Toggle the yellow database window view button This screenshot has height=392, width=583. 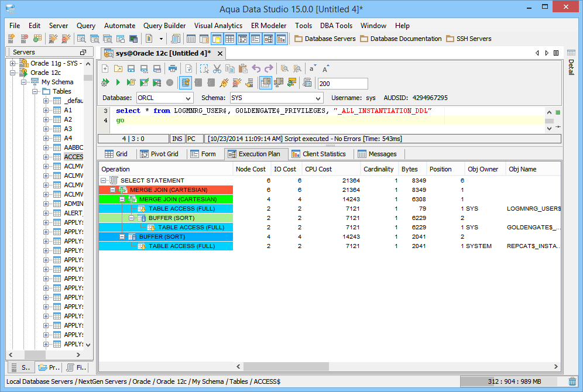[217, 39]
